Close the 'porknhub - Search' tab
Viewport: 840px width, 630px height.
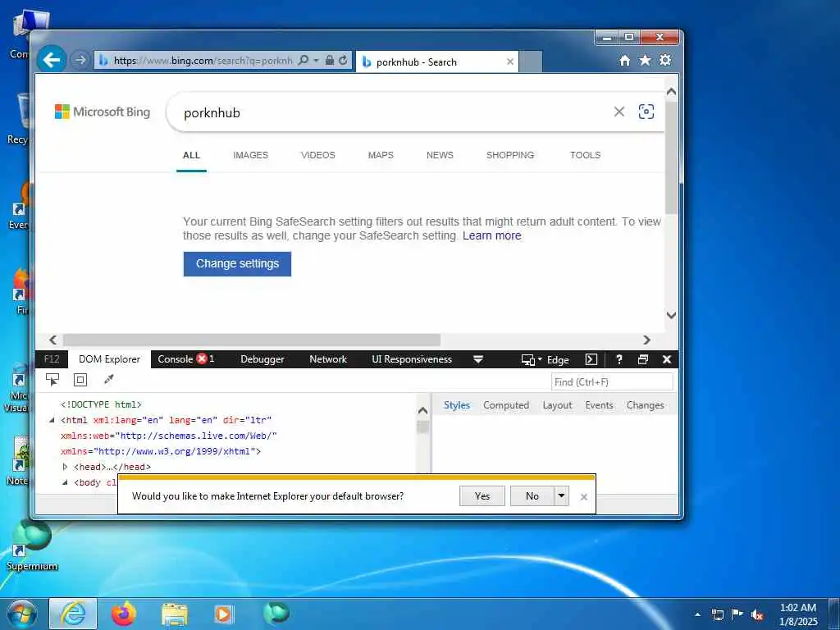510,62
